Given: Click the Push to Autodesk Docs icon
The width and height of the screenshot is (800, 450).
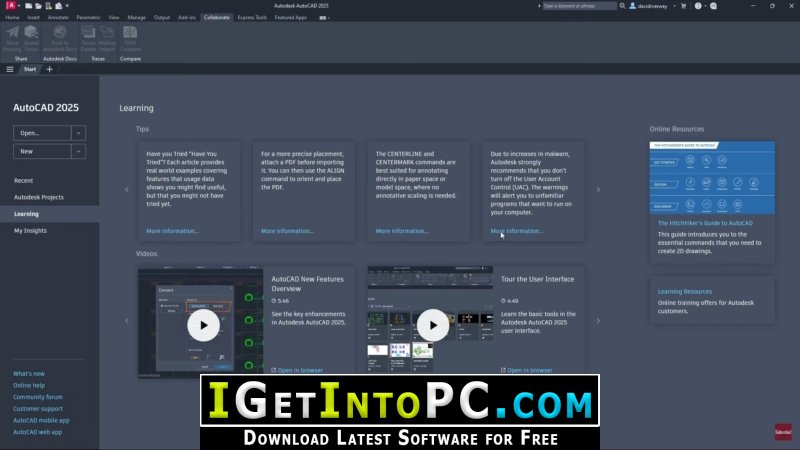Looking at the screenshot, I should 60,33.
